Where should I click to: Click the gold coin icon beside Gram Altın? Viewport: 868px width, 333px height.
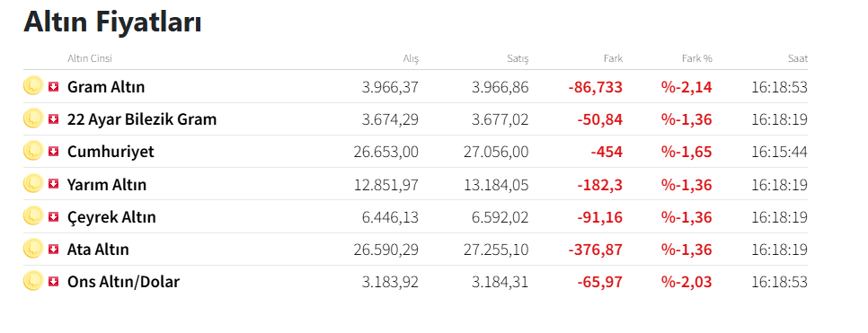tap(33, 86)
